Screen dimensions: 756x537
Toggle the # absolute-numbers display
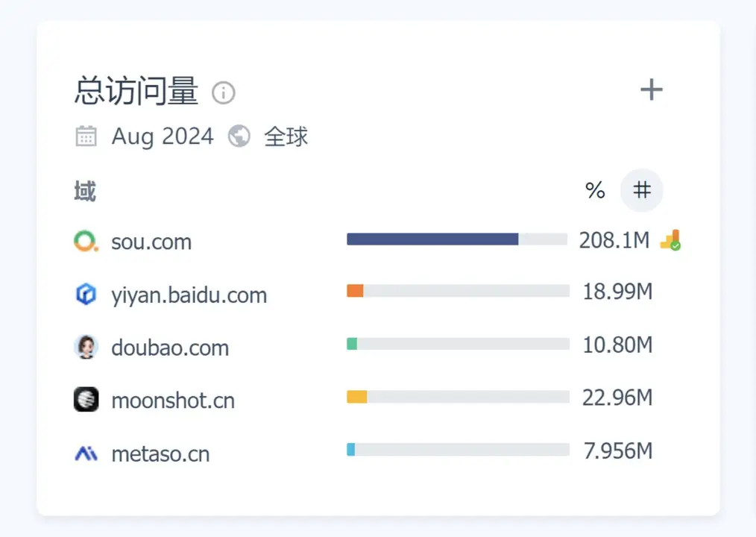pyautogui.click(x=641, y=190)
